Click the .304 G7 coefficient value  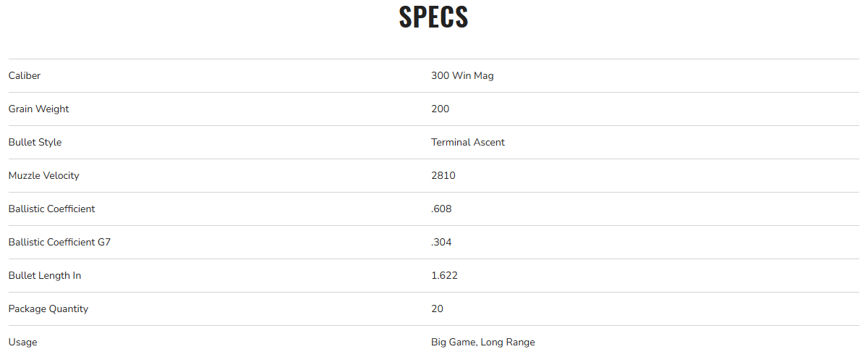pos(441,242)
